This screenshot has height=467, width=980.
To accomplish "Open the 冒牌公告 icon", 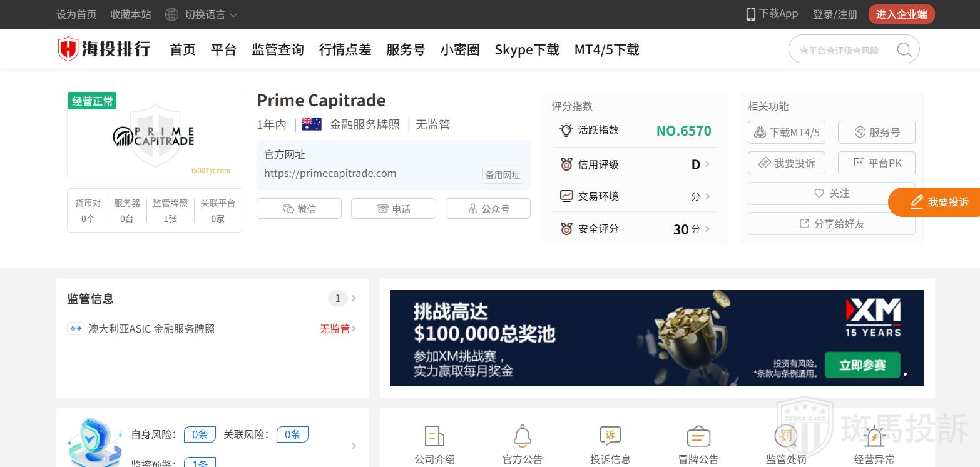I will (x=698, y=436).
